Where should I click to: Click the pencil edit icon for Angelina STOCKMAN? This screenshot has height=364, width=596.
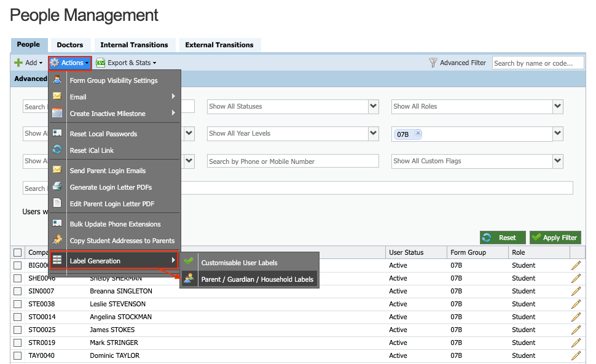tap(576, 317)
